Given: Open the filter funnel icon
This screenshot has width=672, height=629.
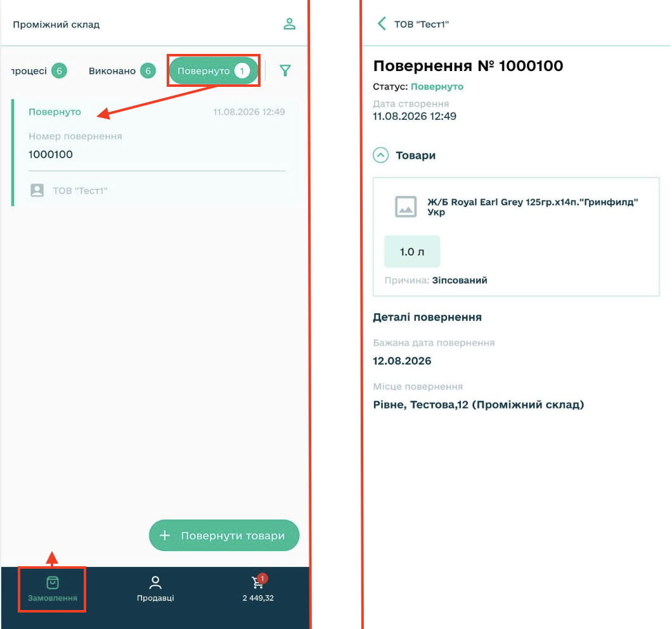Looking at the screenshot, I should (x=285, y=70).
